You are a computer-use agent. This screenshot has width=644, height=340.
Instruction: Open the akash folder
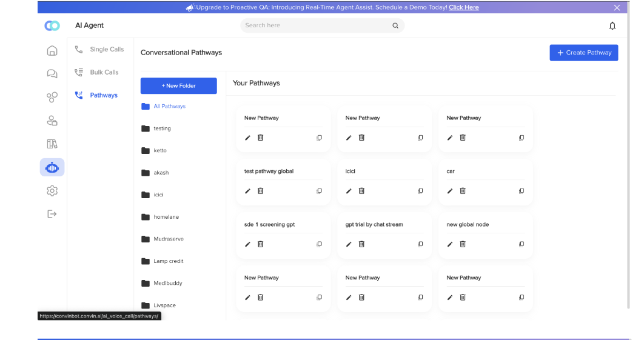click(x=155, y=173)
